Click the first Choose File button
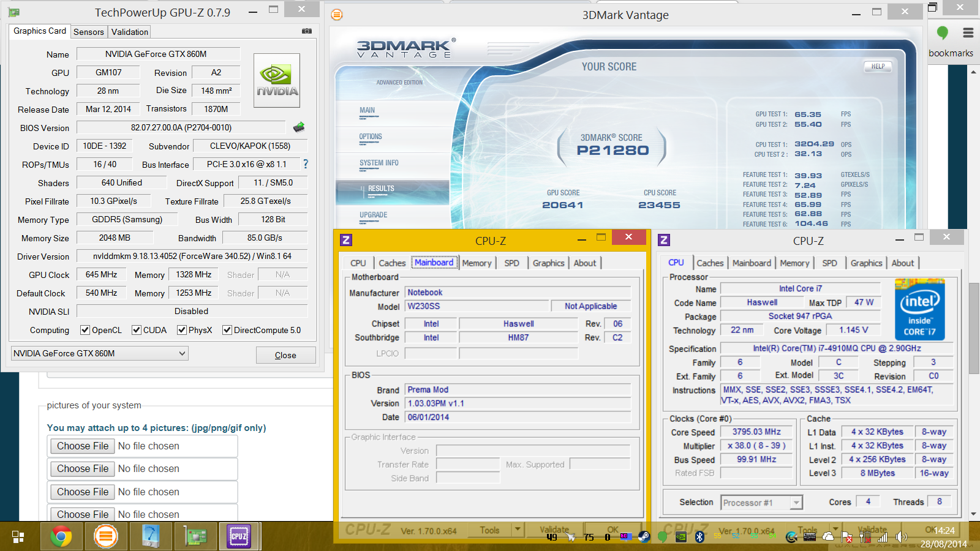Screen dimensions: 980x551 coord(83,446)
